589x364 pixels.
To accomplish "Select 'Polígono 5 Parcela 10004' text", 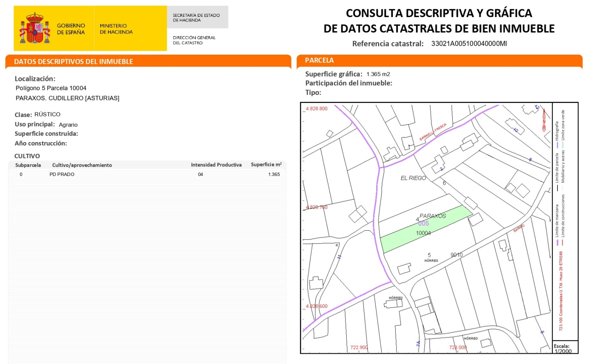I will (x=51, y=88).
